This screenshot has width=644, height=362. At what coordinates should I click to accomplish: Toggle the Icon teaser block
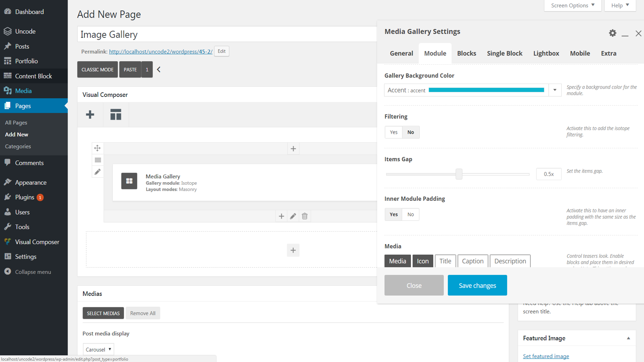point(423,261)
